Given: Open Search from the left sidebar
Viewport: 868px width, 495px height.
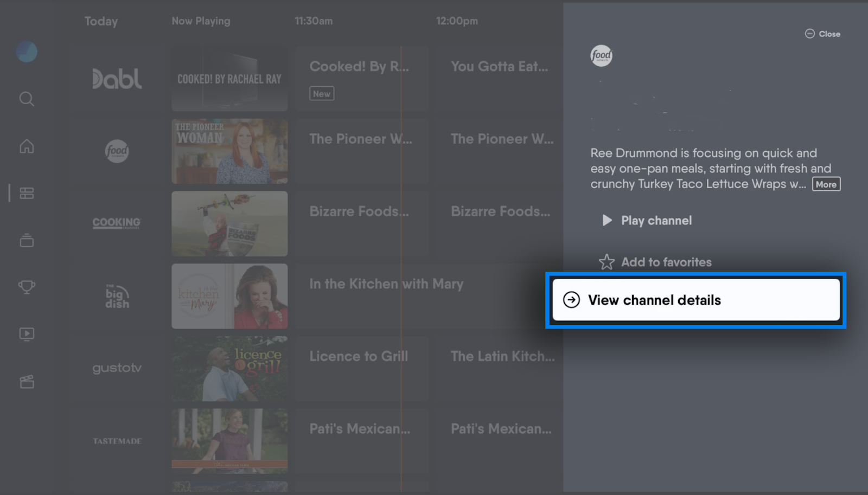Looking at the screenshot, I should click(25, 99).
